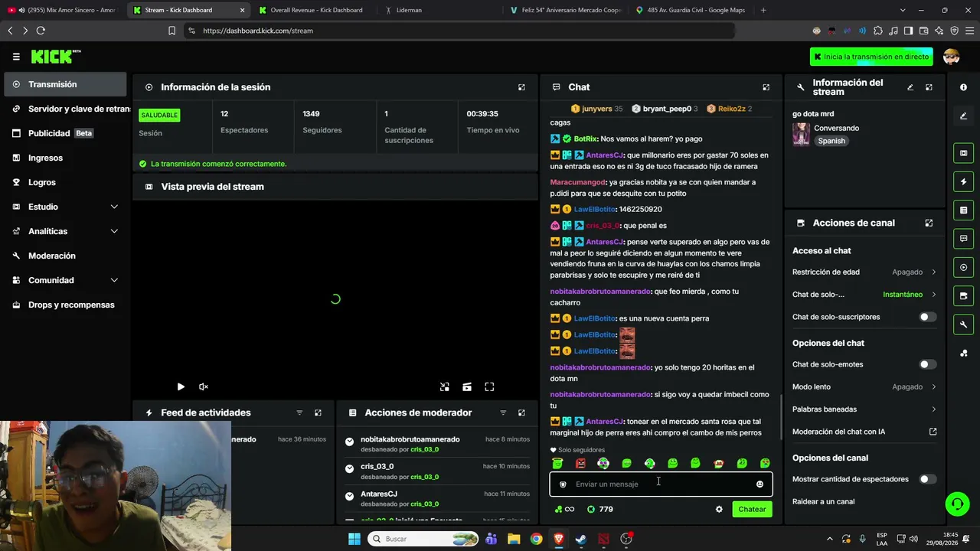
Task: Open Ingresos in the sidebar
Action: point(65,158)
